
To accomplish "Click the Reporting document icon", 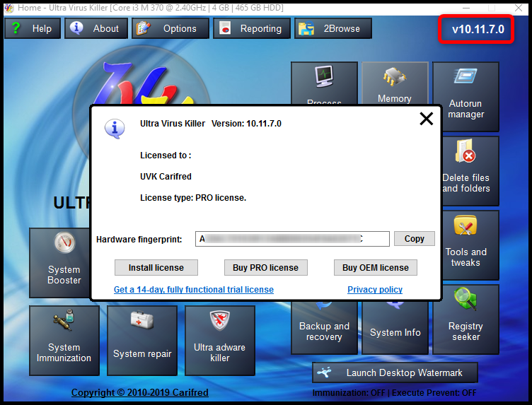I will (224, 28).
